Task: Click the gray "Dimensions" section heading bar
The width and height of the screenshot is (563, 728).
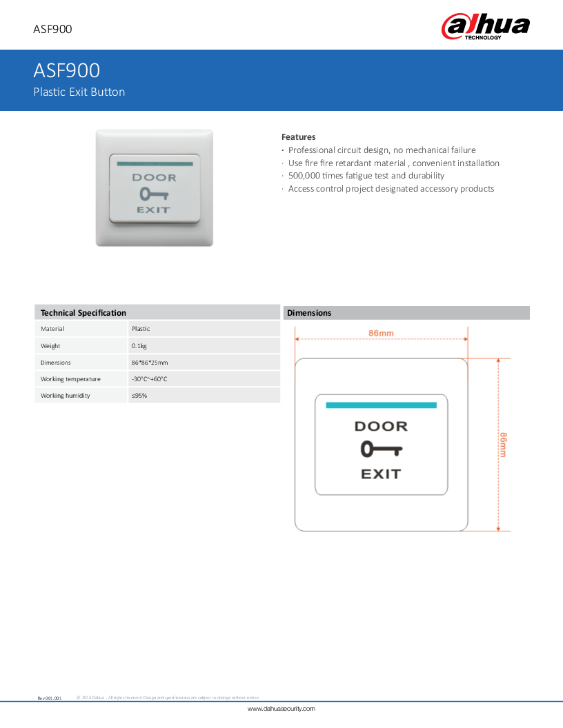Action: [406, 313]
